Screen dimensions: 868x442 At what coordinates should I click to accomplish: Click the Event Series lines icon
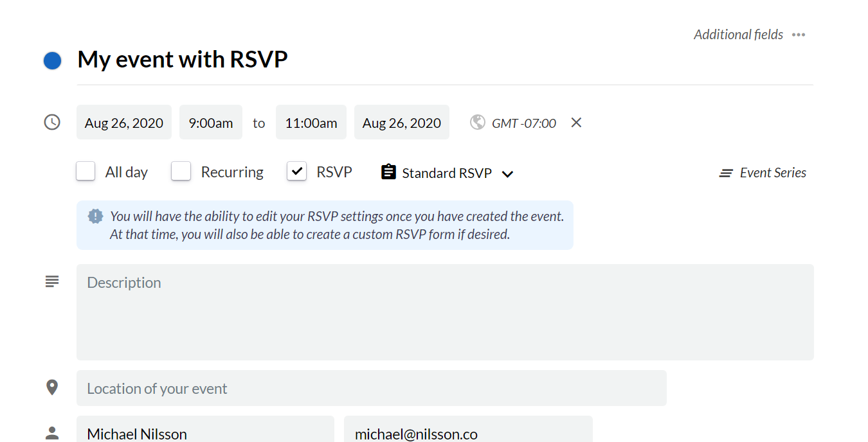726,173
